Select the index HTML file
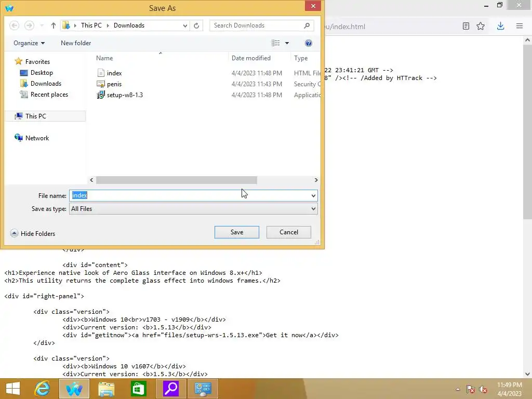532x399 pixels. pyautogui.click(x=114, y=73)
